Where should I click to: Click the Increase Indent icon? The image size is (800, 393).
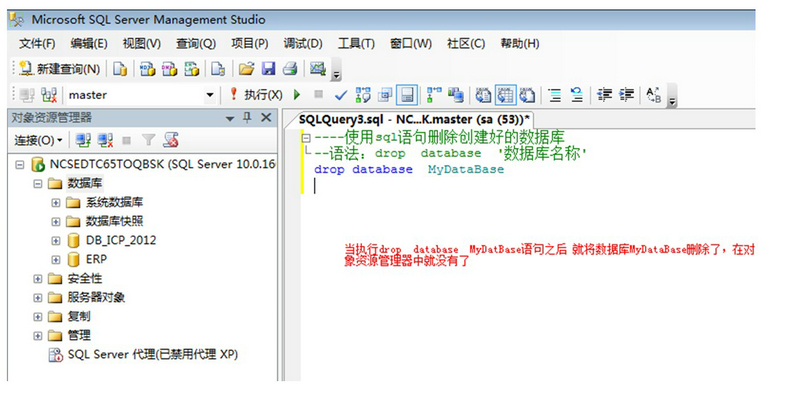[627, 95]
